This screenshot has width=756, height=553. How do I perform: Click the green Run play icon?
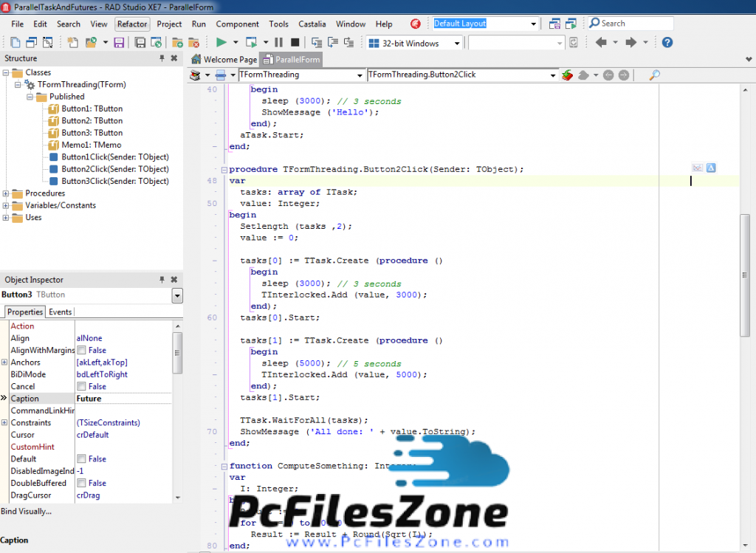click(x=221, y=43)
